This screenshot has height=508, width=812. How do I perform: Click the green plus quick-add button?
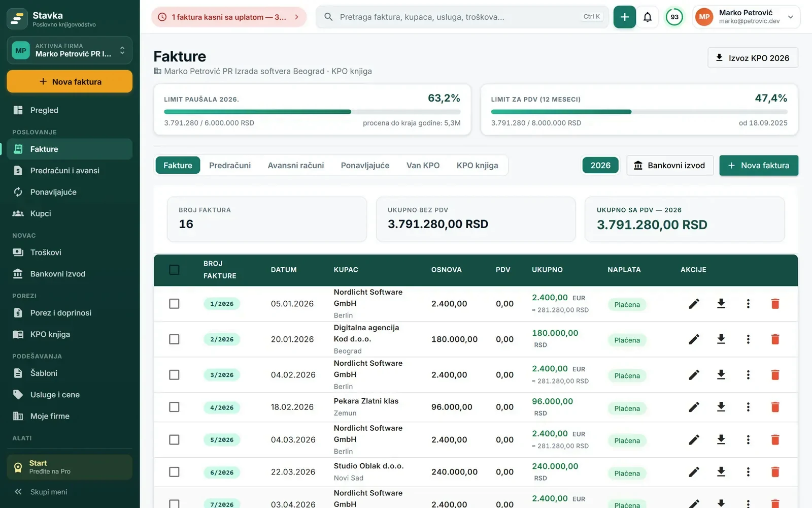tap(625, 17)
